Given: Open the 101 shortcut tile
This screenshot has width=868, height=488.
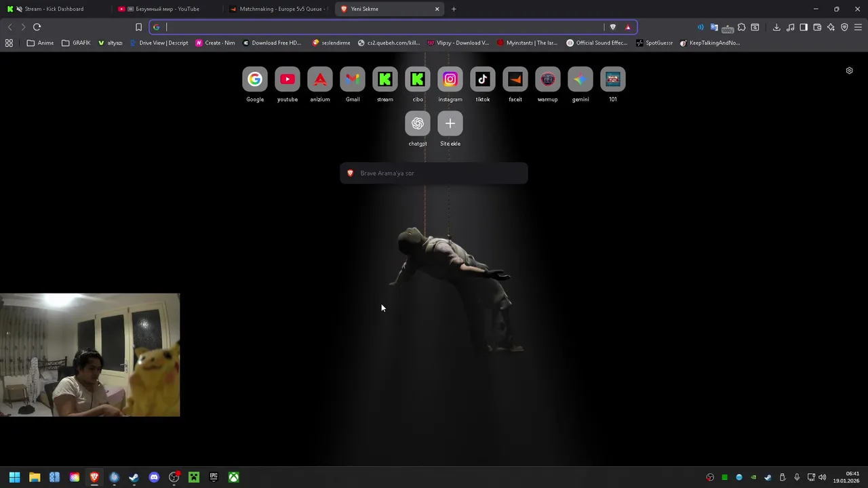Looking at the screenshot, I should [x=613, y=79].
